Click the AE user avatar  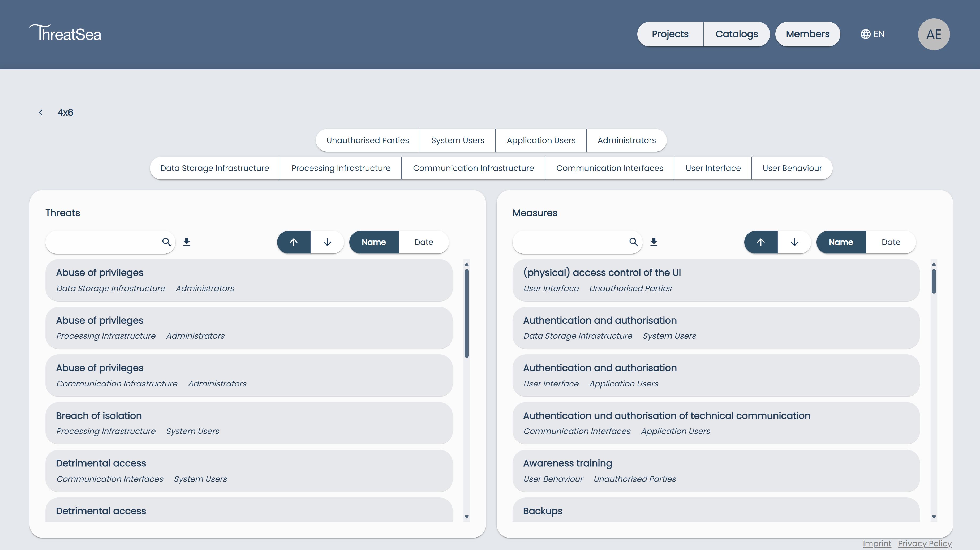[x=934, y=34]
